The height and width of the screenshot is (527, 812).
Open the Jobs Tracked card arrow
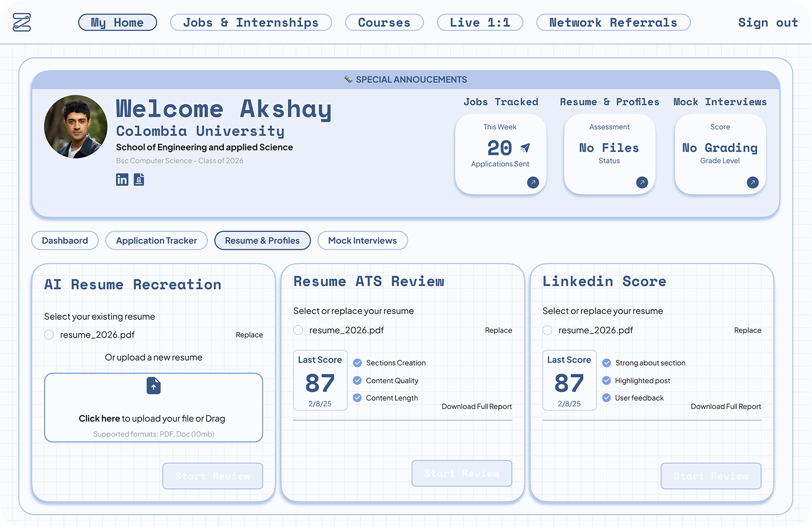point(532,182)
